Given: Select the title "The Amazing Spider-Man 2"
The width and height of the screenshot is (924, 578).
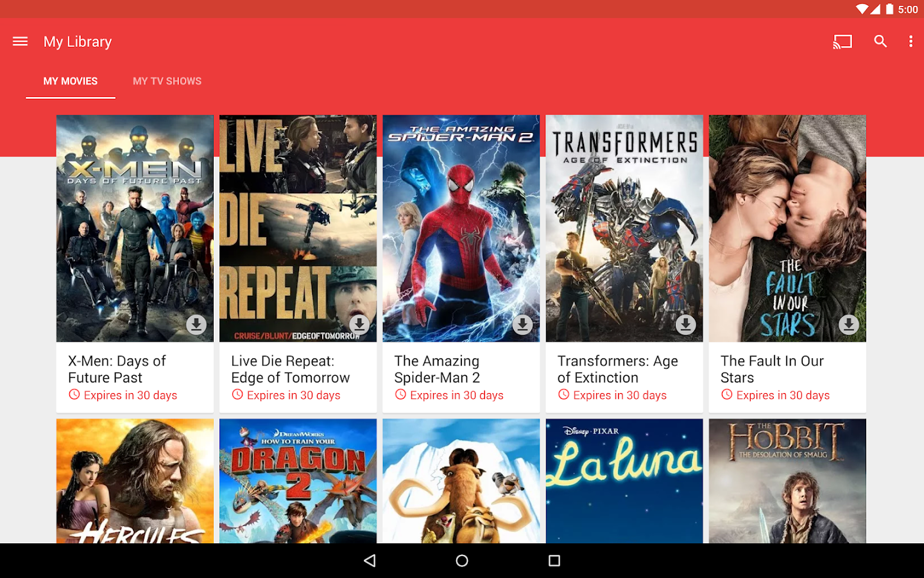Looking at the screenshot, I should [437, 369].
